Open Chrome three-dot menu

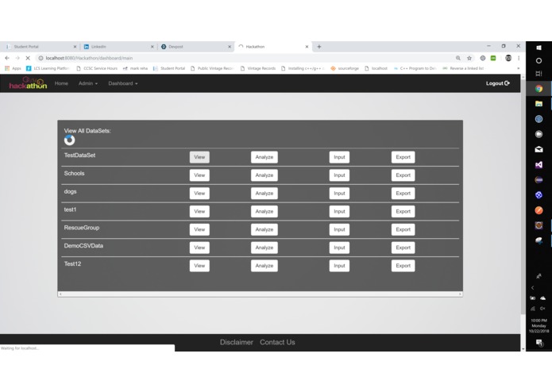coord(519,58)
